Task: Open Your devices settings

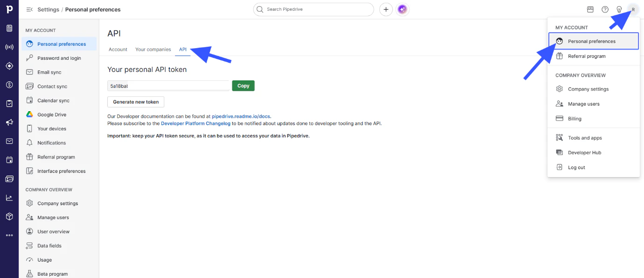Action: (59, 128)
